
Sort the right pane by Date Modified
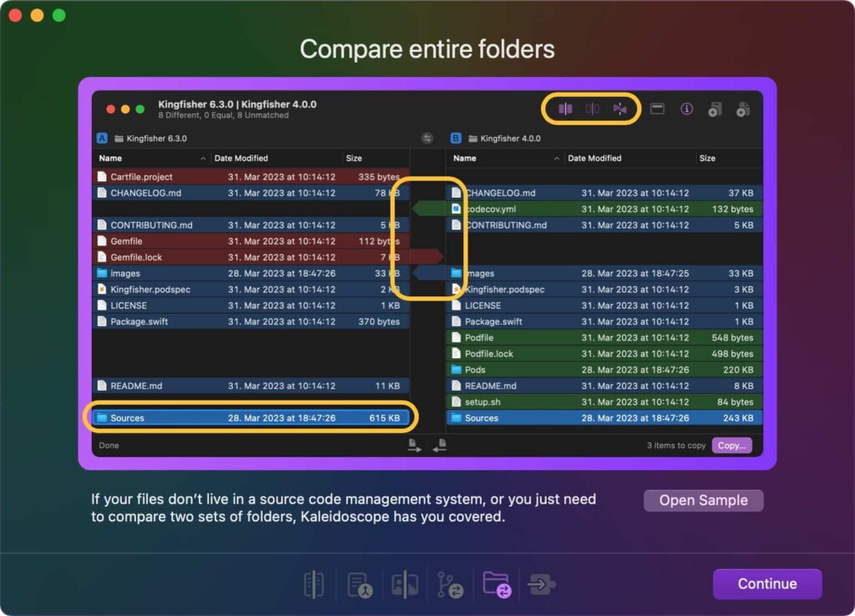tap(594, 158)
